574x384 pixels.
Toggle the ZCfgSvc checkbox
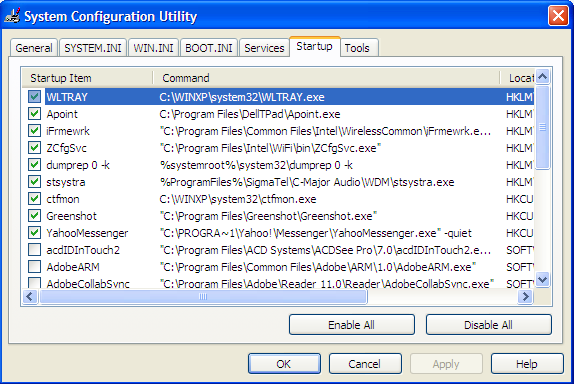click(34, 148)
